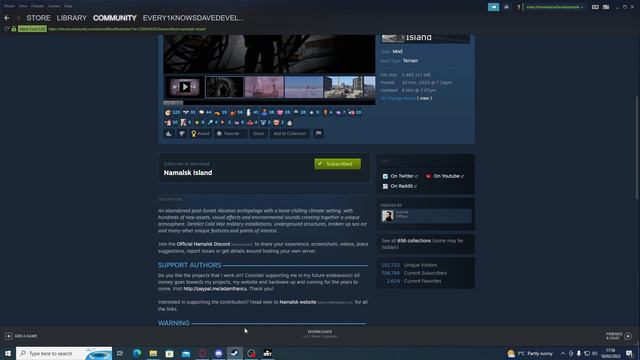
Task: Open Microsoft Edge from taskbar
Action: click(x=137, y=353)
